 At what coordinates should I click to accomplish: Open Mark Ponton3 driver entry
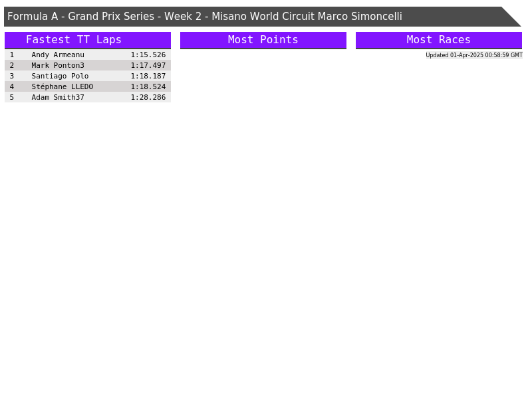58,65
